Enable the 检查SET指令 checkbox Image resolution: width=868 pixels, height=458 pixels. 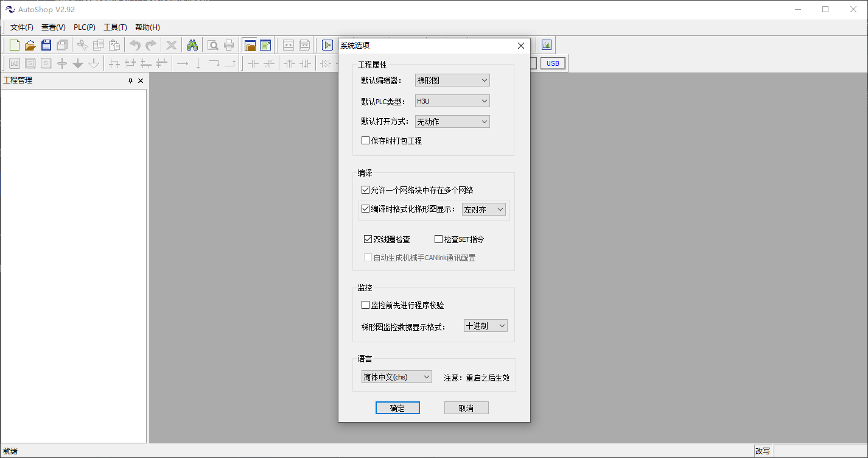[439, 239]
